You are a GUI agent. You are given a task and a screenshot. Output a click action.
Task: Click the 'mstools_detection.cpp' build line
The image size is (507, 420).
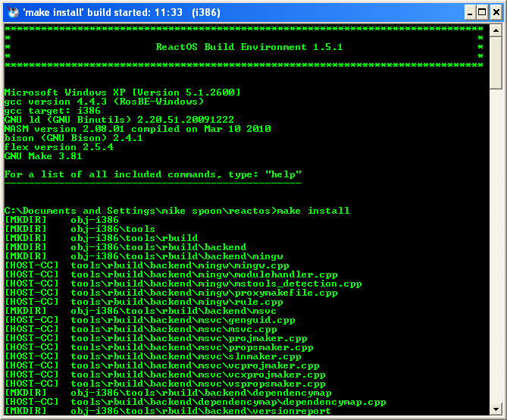tap(183, 284)
